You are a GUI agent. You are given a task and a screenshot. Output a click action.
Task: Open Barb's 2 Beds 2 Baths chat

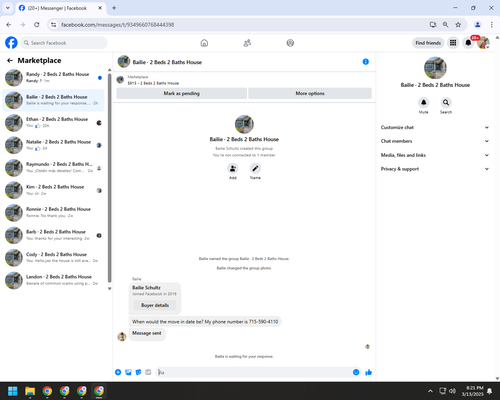tap(53, 235)
